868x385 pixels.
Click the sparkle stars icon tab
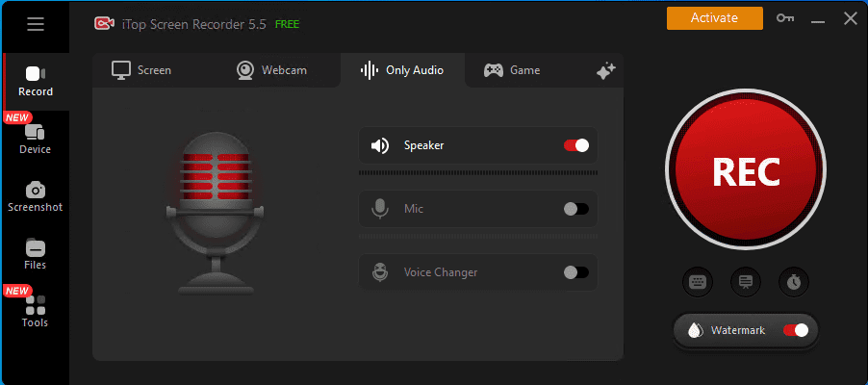605,71
